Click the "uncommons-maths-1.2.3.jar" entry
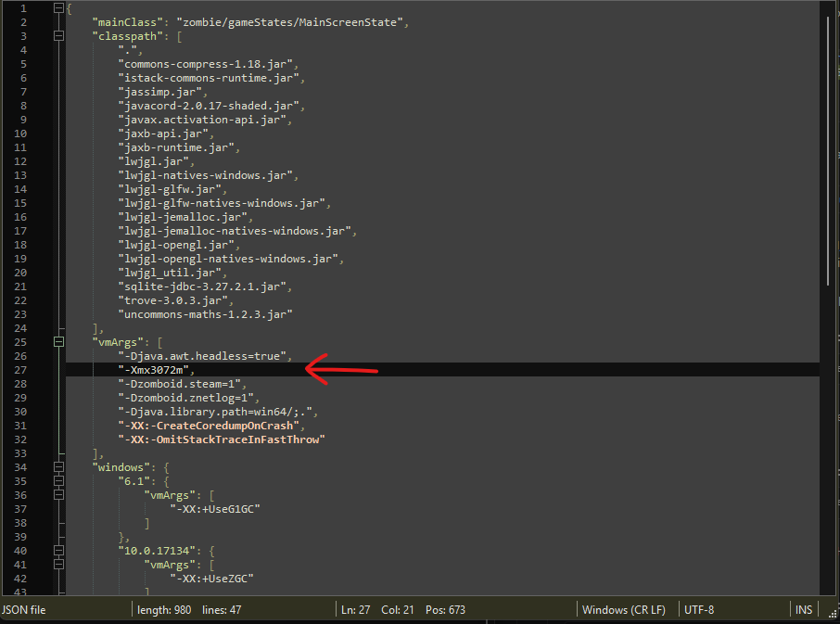 (205, 315)
